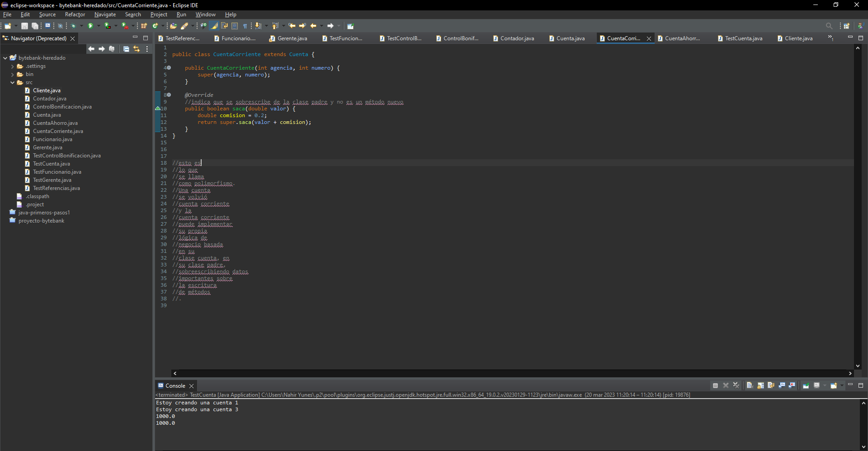Click Open Perspective icon at top right
The height and width of the screenshot is (451, 868).
click(847, 26)
